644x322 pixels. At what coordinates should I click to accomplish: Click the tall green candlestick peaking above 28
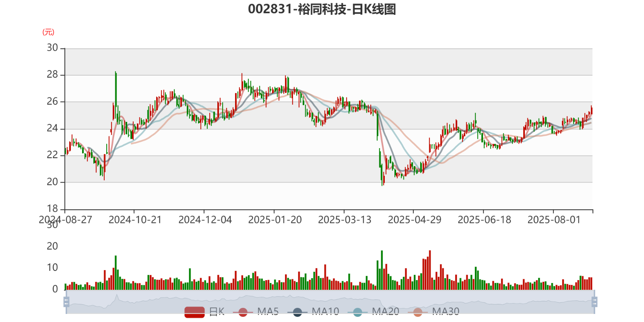pos(116,95)
